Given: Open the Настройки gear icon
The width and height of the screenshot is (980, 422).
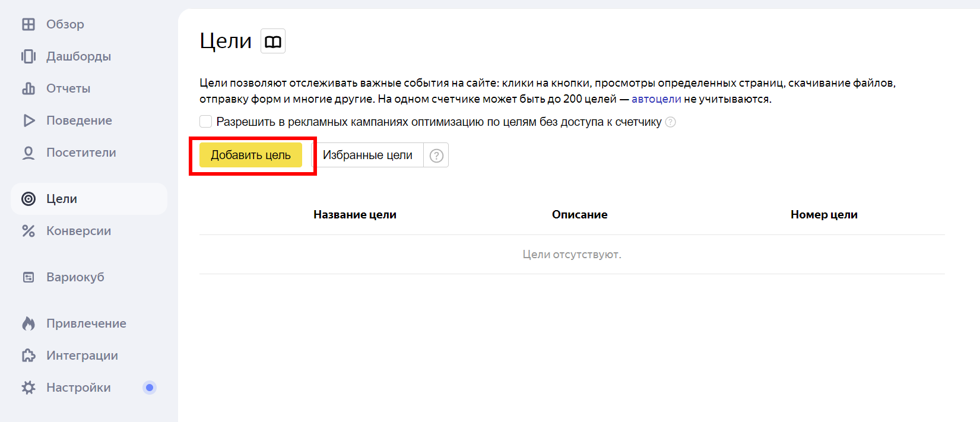Looking at the screenshot, I should (x=28, y=388).
